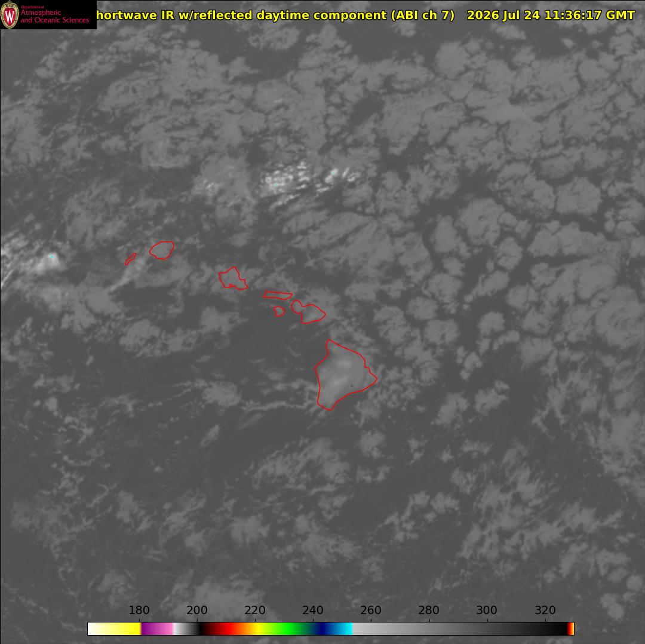
Task: Click the 2026 Jul 24 timestamp
Action: (551, 16)
